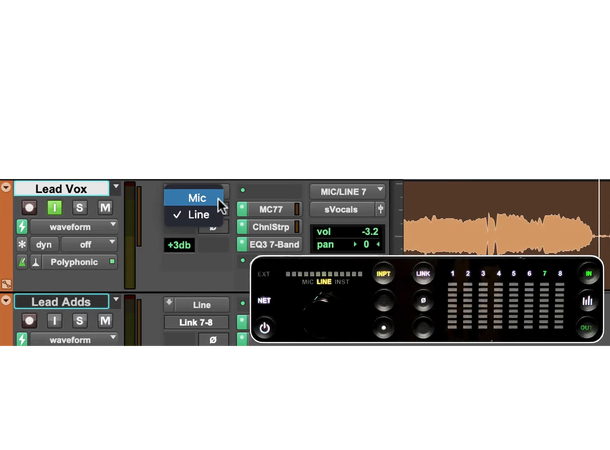This screenshot has height=450, width=610.
Task: Click the NET indicator on the preamp
Action: (264, 301)
